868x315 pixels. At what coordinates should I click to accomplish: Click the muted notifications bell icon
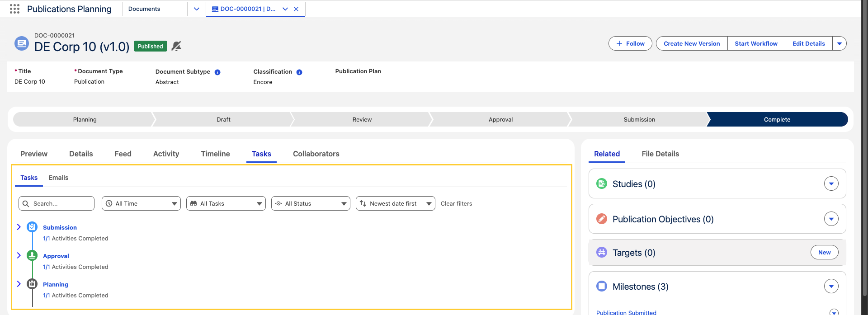[176, 46]
